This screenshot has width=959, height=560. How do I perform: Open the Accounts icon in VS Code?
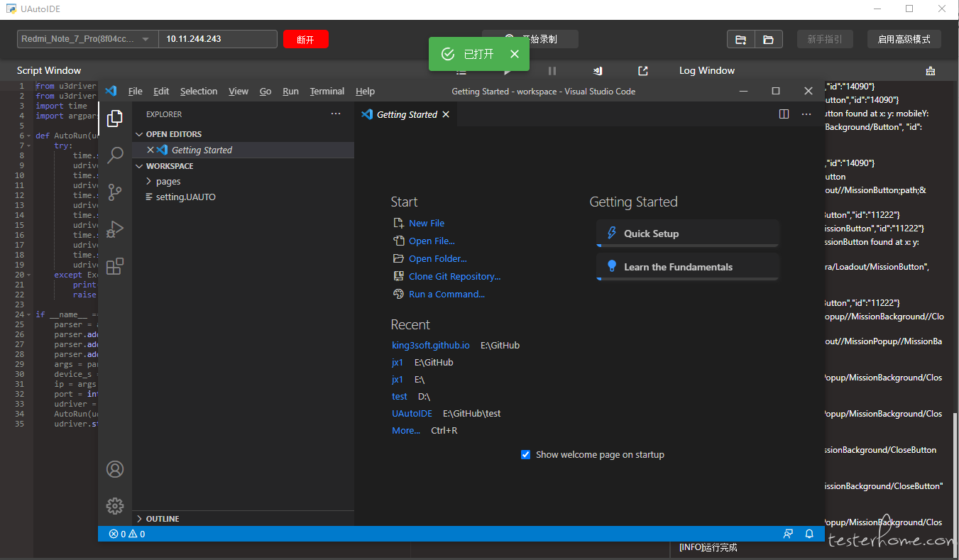coord(114,469)
